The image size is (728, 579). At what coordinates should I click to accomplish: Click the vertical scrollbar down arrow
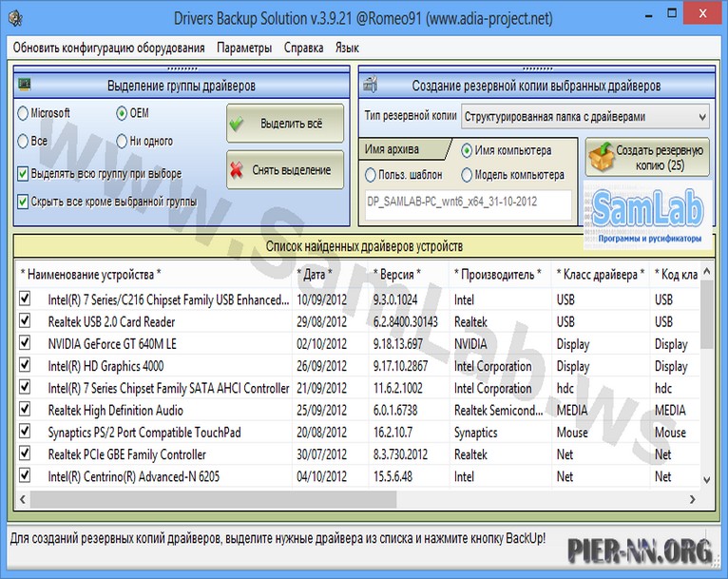click(707, 480)
